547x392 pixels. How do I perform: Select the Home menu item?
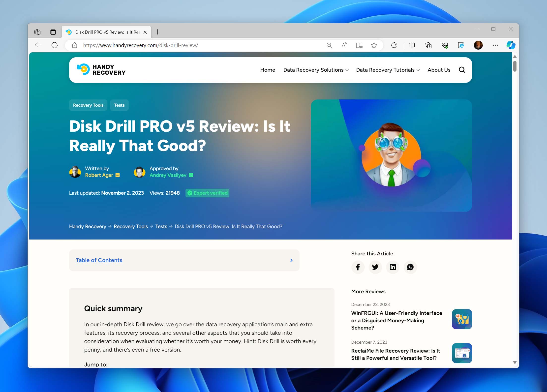point(268,70)
